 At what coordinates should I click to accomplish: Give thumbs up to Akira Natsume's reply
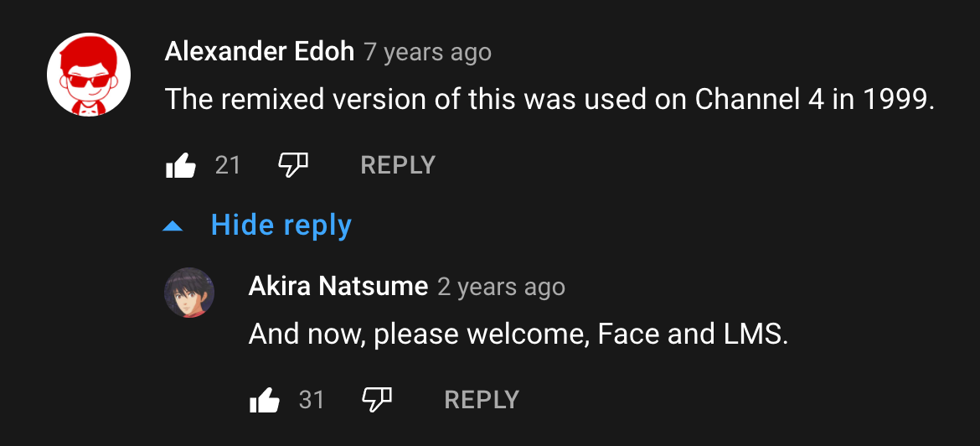(x=265, y=401)
